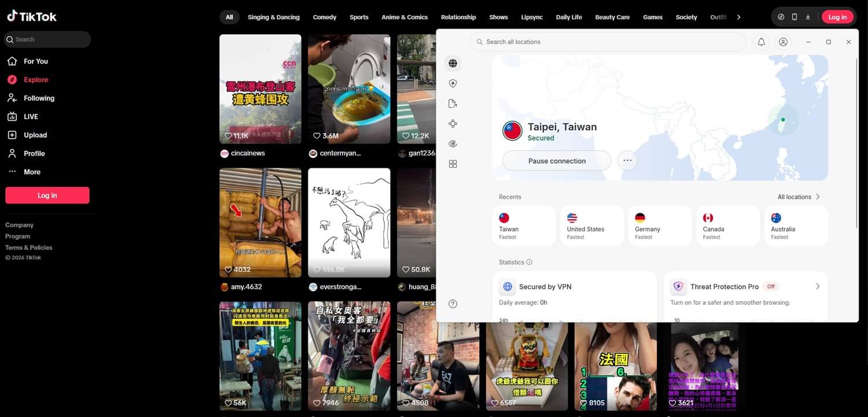This screenshot has width=868, height=417.
Task: Open Dark Web Monitor radar icon
Action: point(453,144)
